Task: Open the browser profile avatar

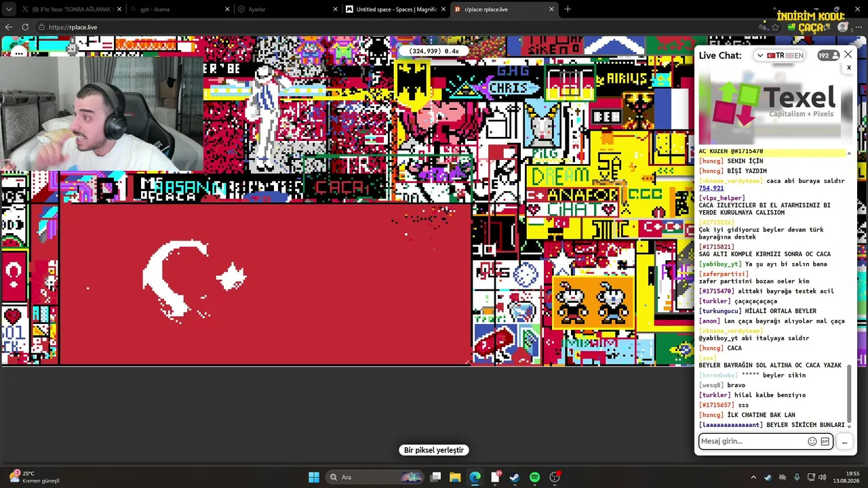Action: (843, 27)
